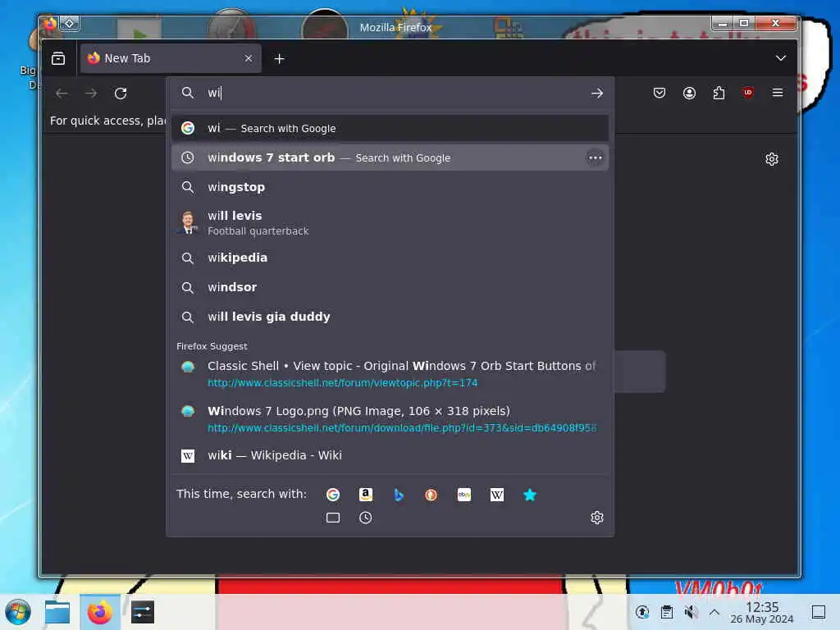The width and height of the screenshot is (840, 630).
Task: Select the 'wingstop' search suggestion
Action: (x=390, y=187)
